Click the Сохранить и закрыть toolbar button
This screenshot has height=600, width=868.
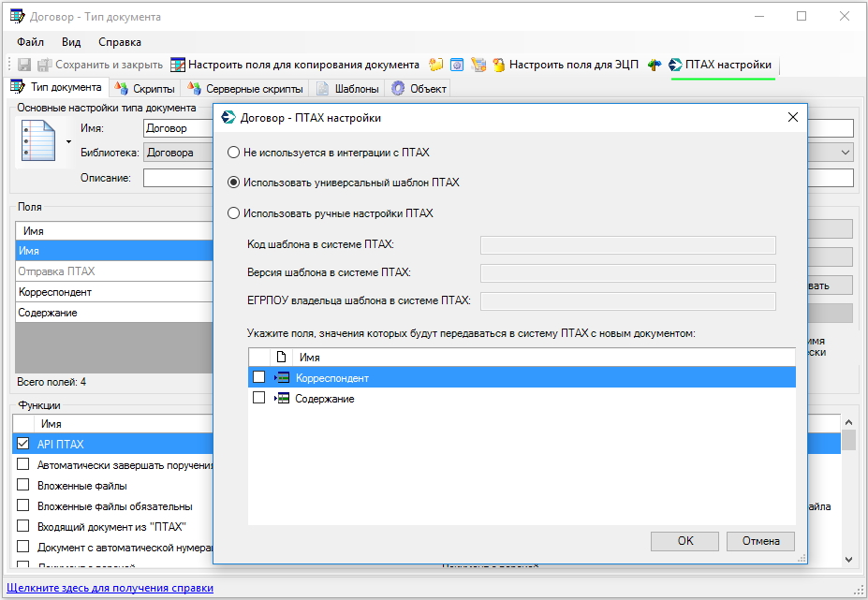[x=100, y=65]
